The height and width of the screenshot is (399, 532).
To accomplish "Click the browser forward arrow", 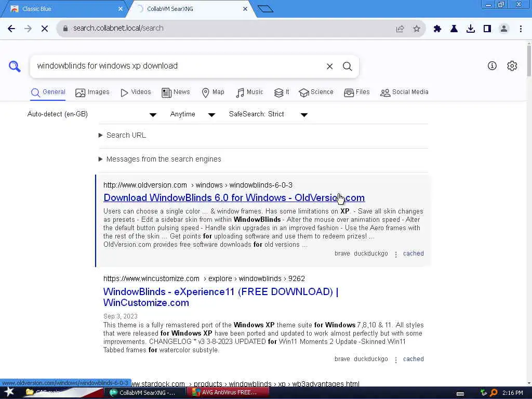I will [x=28, y=29].
